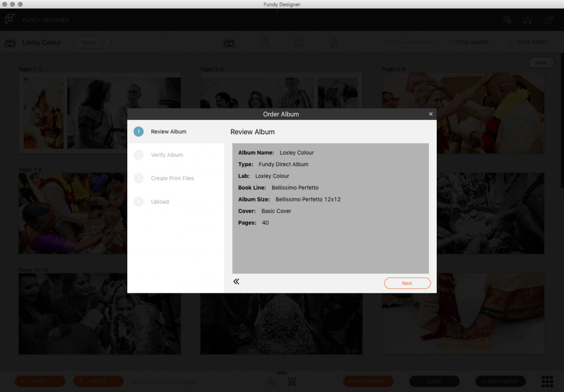This screenshot has width=564, height=392.
Task: Switch to Wall Art designer icon
Action: pyautogui.click(x=264, y=42)
